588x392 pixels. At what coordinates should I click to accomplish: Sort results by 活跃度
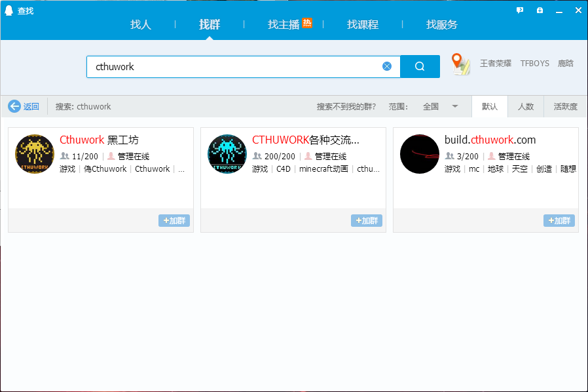[x=565, y=106]
